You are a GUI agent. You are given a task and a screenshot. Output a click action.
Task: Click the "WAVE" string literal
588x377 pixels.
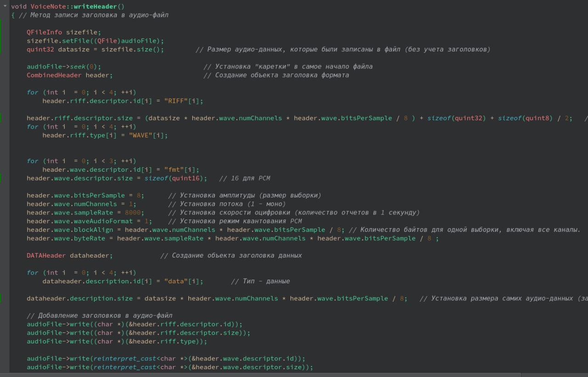click(x=141, y=135)
